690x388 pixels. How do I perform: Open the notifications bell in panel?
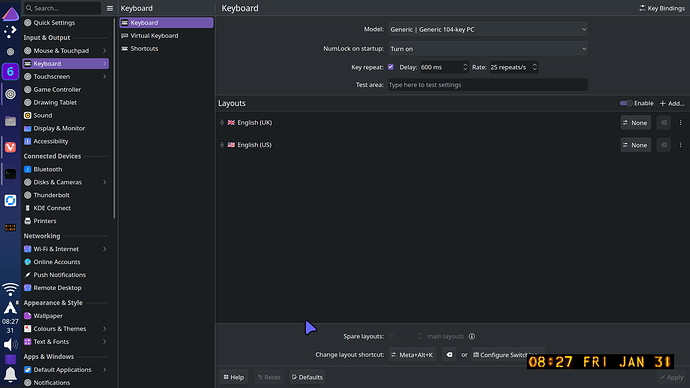pyautogui.click(x=10, y=374)
